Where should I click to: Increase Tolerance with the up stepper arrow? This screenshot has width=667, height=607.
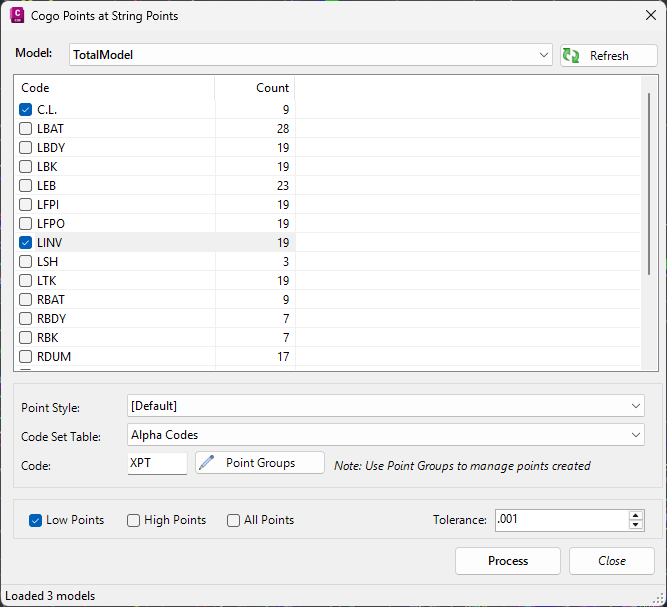[x=635, y=515]
